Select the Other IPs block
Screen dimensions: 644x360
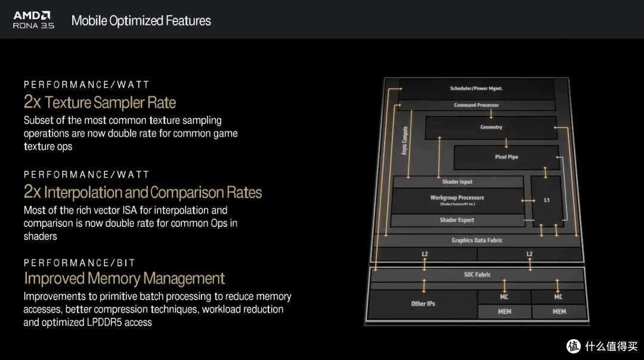(x=423, y=304)
